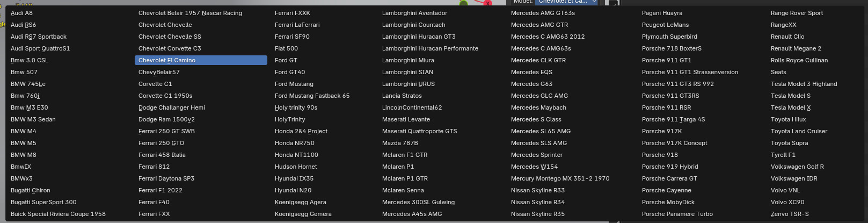This screenshot has width=868, height=223.
Task: Choose Koenigsegg Agera
Action: tap(301, 202)
